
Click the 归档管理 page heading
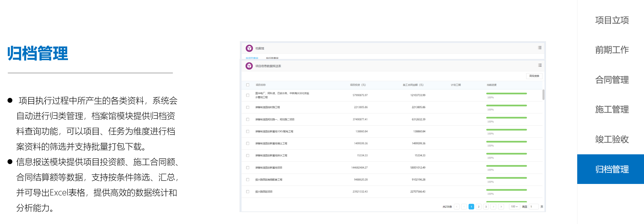tap(38, 54)
